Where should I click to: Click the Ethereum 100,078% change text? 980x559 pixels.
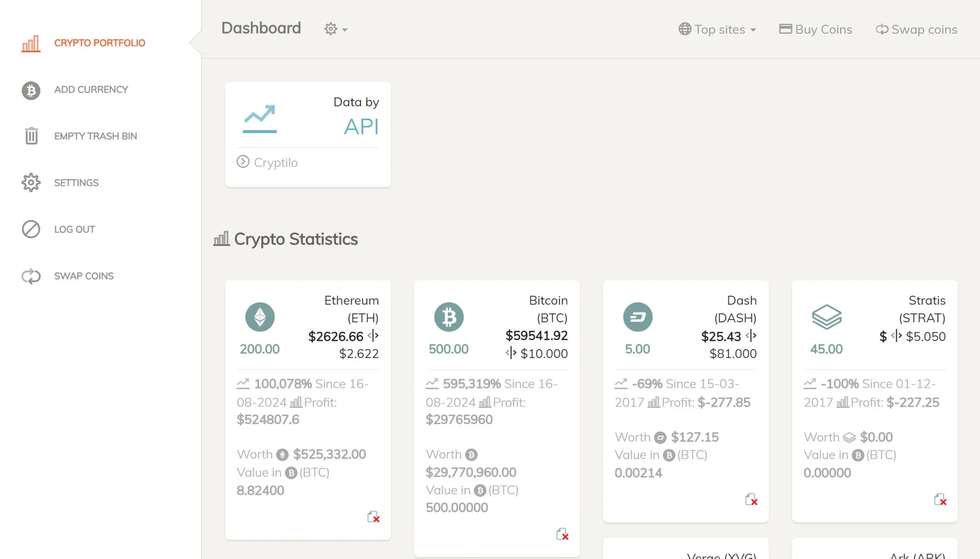click(x=283, y=384)
